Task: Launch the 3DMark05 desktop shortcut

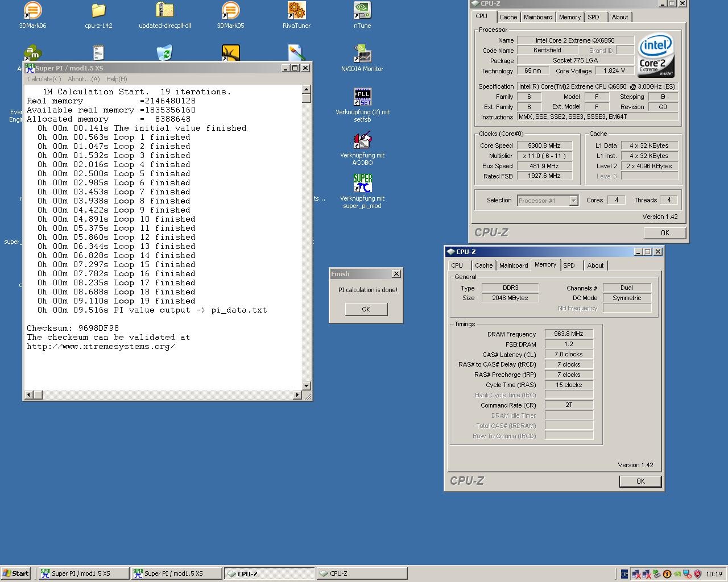Action: [230, 15]
